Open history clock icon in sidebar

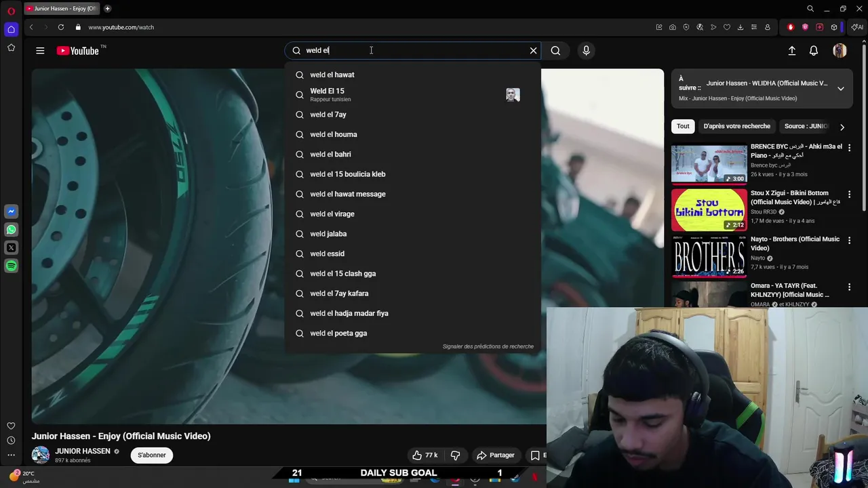[x=11, y=441]
